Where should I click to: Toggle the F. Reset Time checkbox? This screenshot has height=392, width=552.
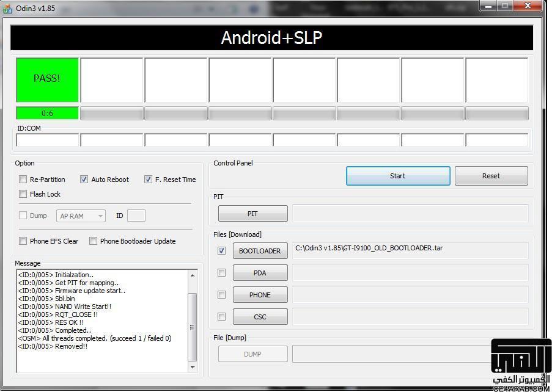pos(148,180)
